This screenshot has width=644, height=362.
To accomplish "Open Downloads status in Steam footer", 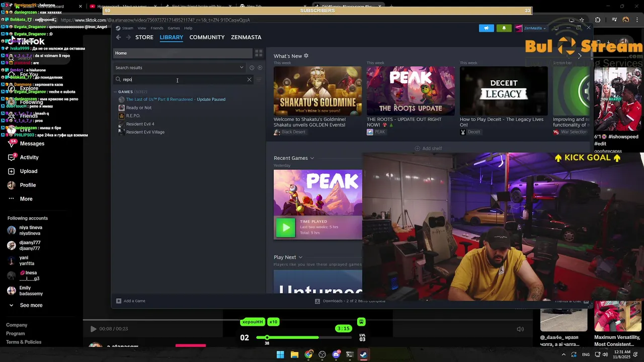I will point(350,301).
